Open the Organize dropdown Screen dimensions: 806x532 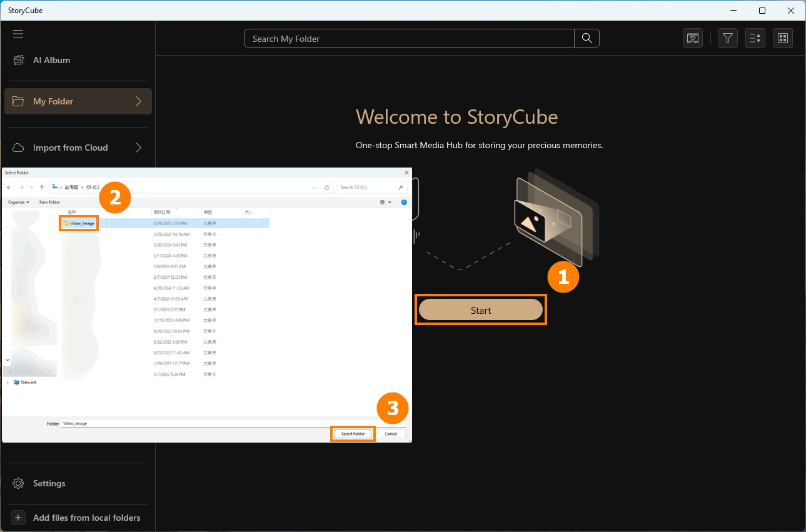[18, 203]
